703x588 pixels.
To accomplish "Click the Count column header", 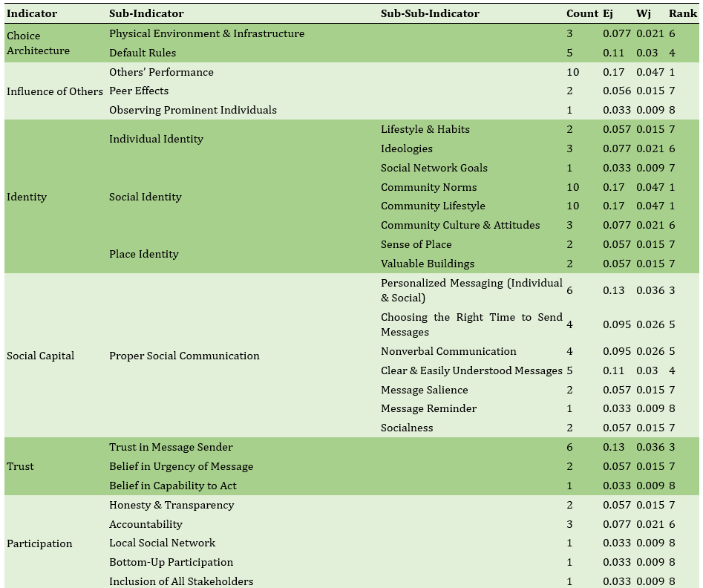I will click(x=582, y=13).
